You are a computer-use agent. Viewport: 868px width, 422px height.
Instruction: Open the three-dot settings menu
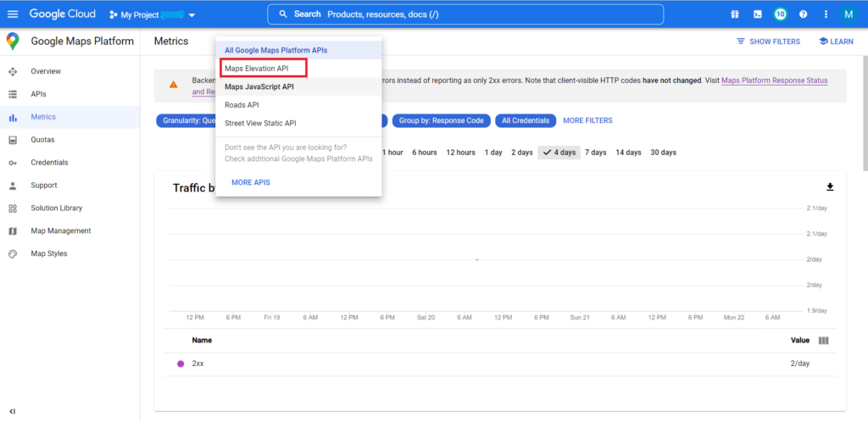(x=826, y=14)
